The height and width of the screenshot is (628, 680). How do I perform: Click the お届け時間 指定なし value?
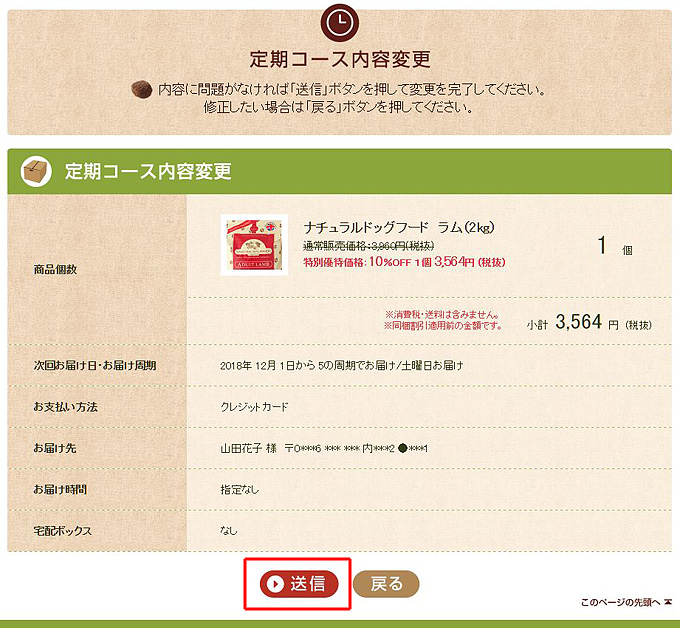coord(239,490)
